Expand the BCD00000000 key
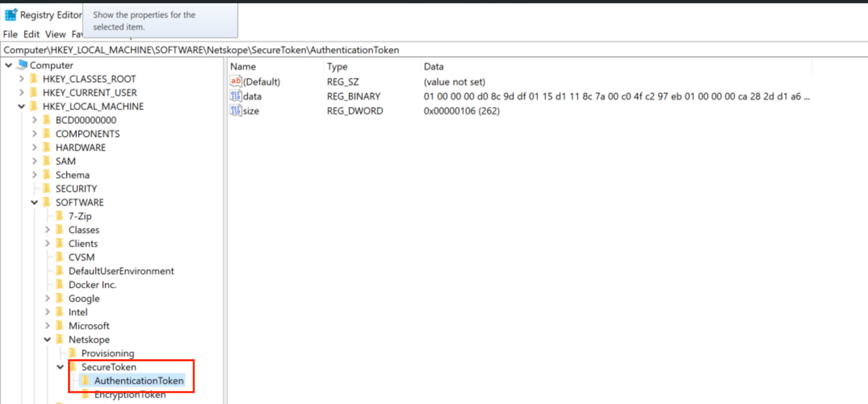 35,120
